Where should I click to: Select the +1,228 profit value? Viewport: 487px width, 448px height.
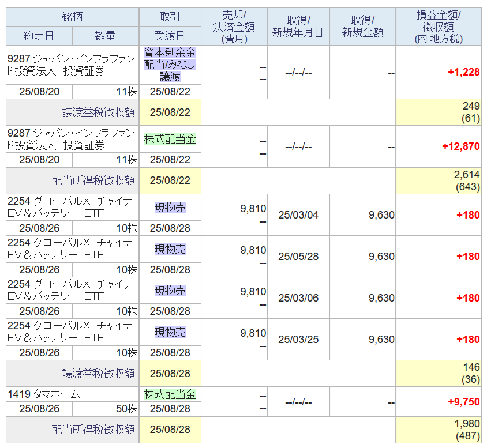click(464, 72)
